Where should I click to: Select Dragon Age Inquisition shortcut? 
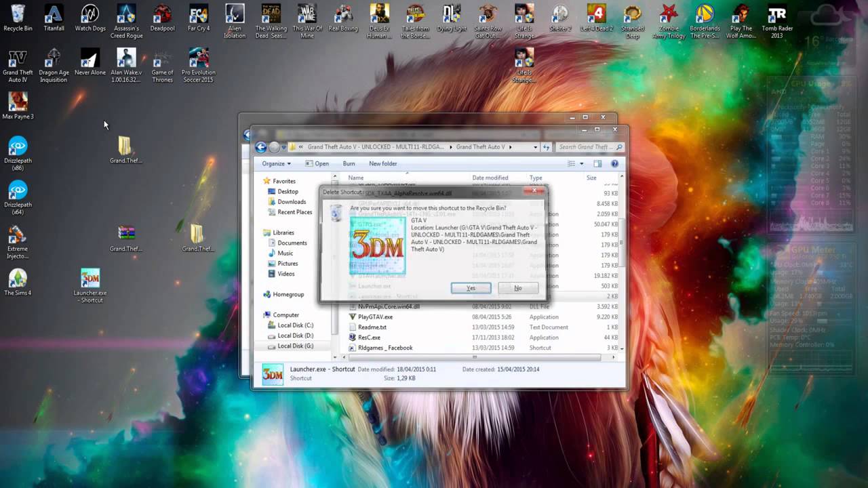(54, 66)
